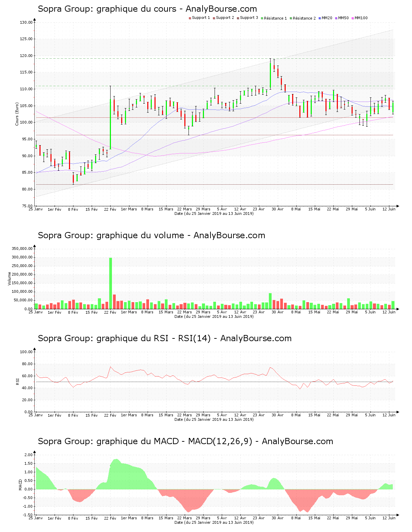The height and width of the screenshot is (532, 412).
Task: Click the date range caption under RSI chart
Action: (214, 419)
